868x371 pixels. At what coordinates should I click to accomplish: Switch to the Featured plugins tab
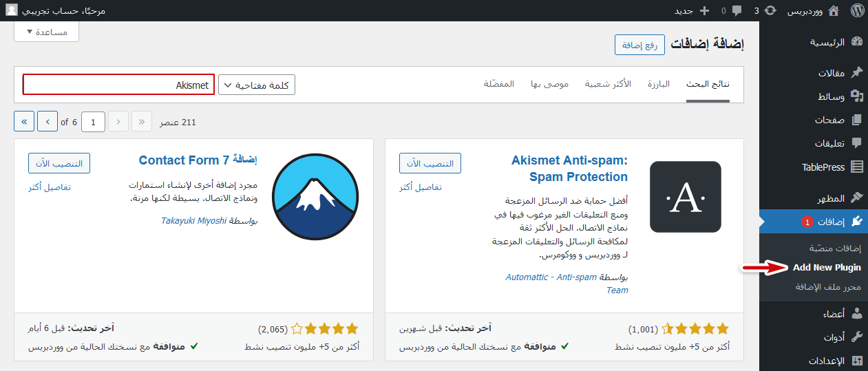point(658,84)
